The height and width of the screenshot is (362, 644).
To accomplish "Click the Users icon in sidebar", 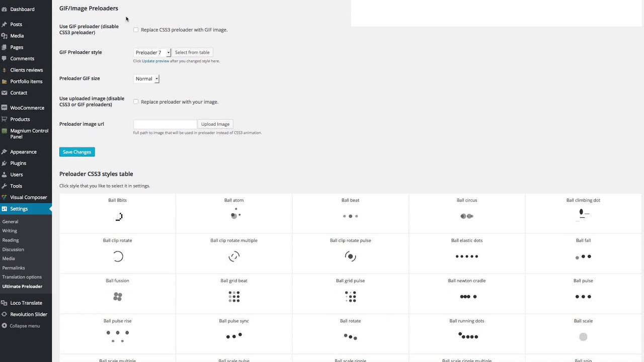I will [x=4, y=174].
